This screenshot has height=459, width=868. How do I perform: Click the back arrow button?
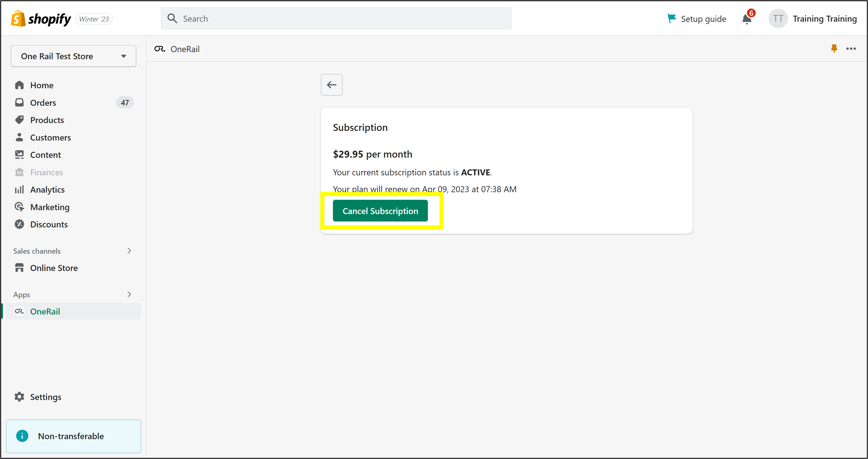(x=332, y=85)
